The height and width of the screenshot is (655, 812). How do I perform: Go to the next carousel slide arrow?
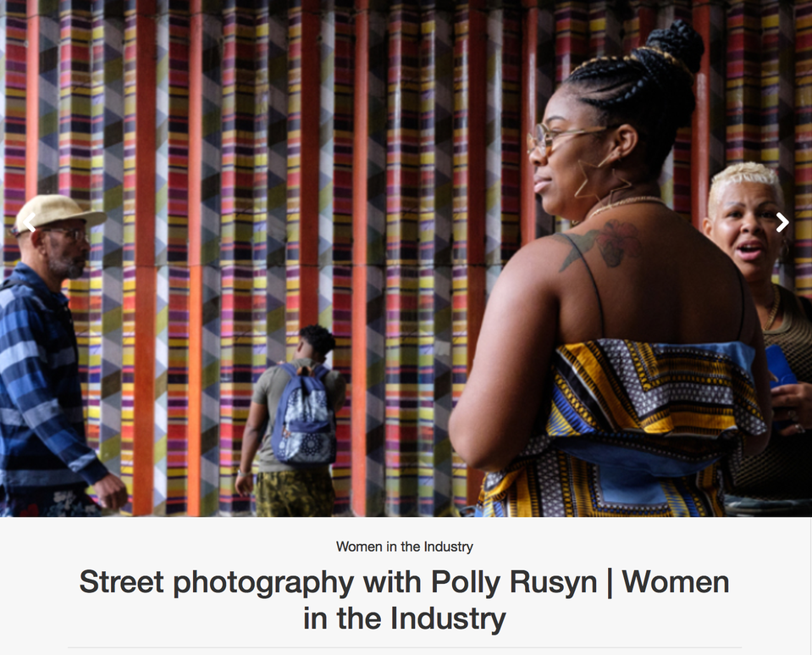[782, 222]
